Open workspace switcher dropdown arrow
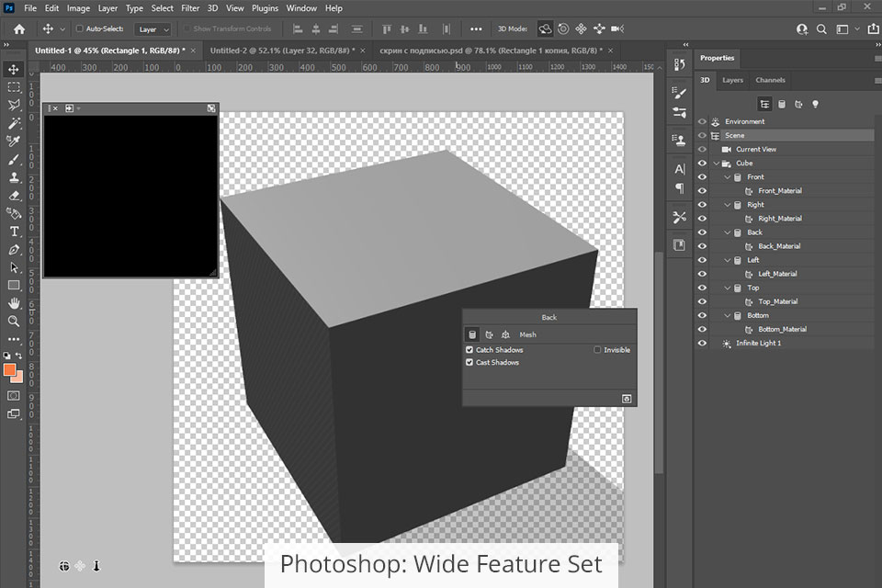The image size is (882, 588). [857, 28]
